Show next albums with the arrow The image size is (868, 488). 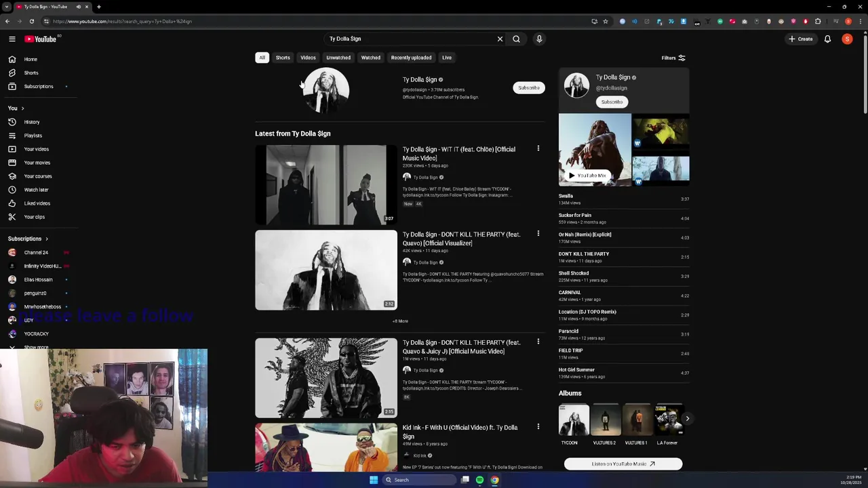click(687, 419)
